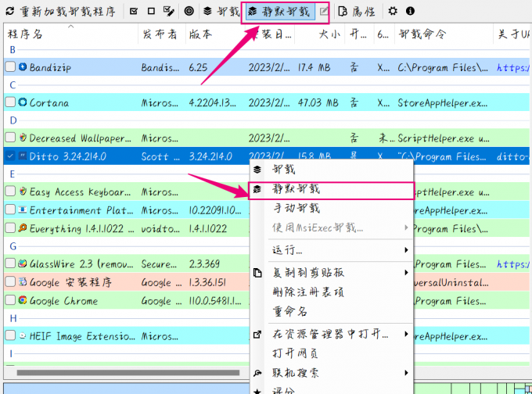Click the target window toolbar icon

click(189, 11)
